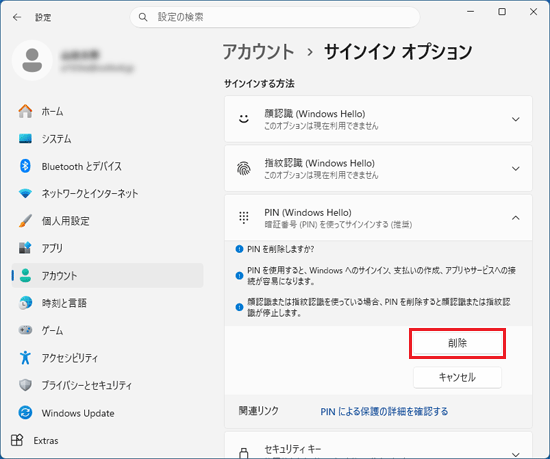Open ホーム via house icon

coord(25,111)
